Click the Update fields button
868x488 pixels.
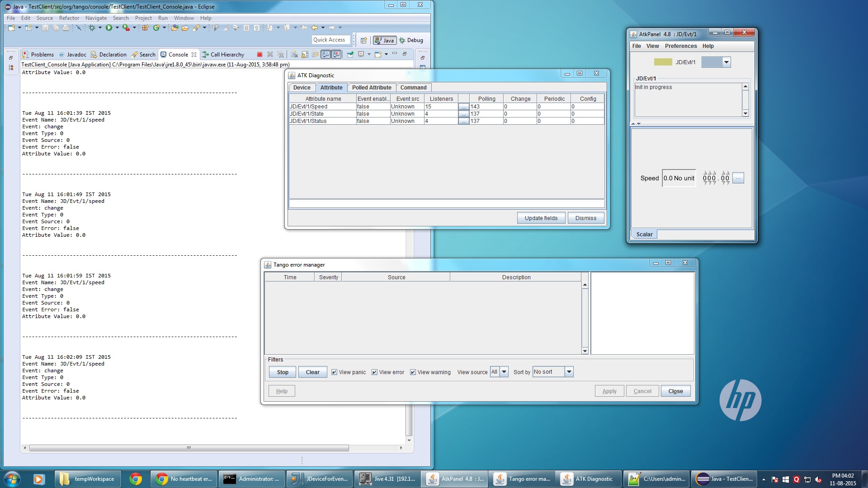pos(541,218)
